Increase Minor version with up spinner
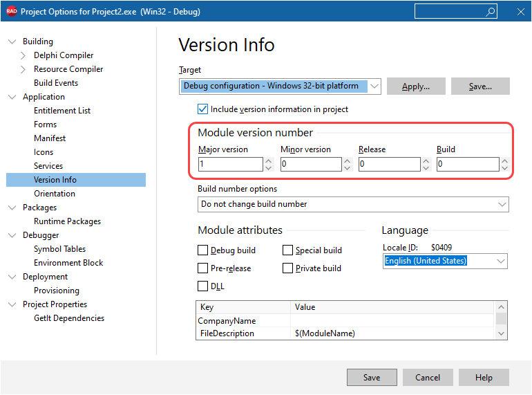Image resolution: width=532 pixels, height=395 pixels. point(348,160)
